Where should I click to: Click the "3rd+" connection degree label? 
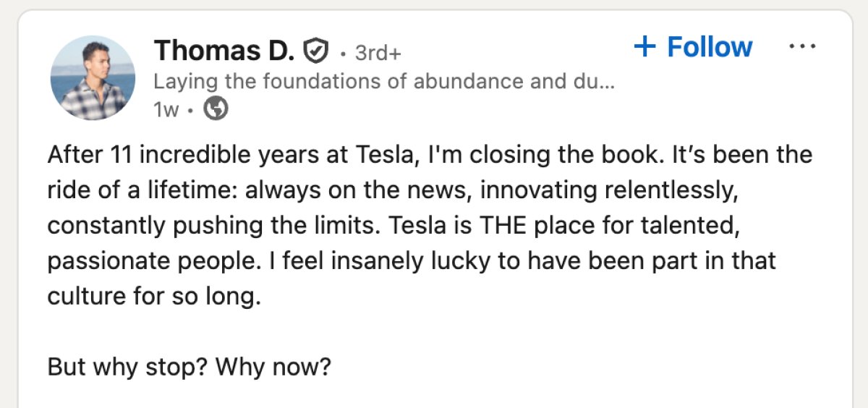tap(378, 54)
